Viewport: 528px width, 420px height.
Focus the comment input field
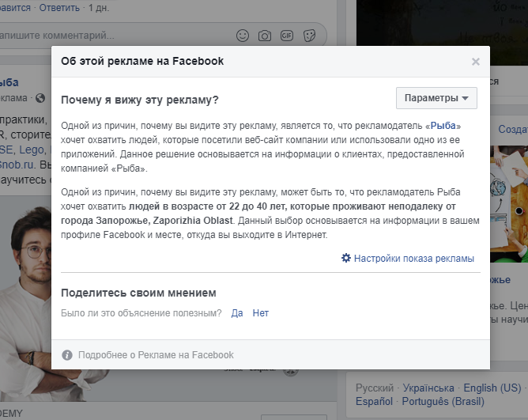[x=115, y=36]
